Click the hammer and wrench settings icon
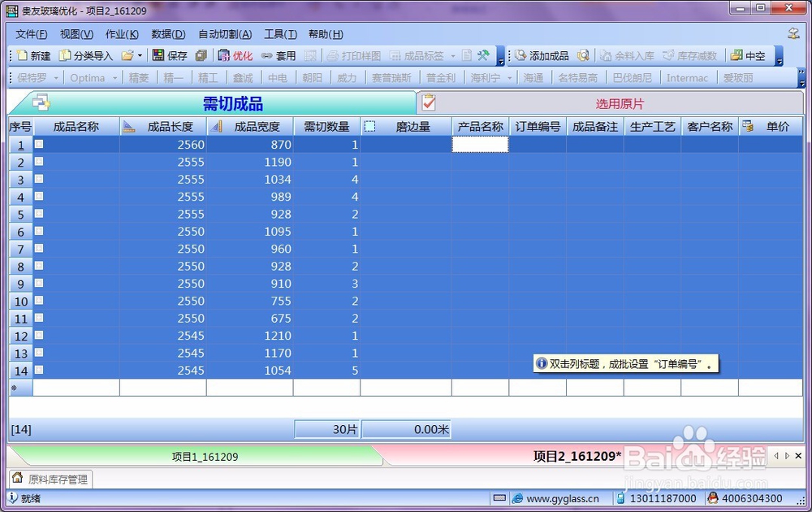The image size is (812, 512). point(483,55)
